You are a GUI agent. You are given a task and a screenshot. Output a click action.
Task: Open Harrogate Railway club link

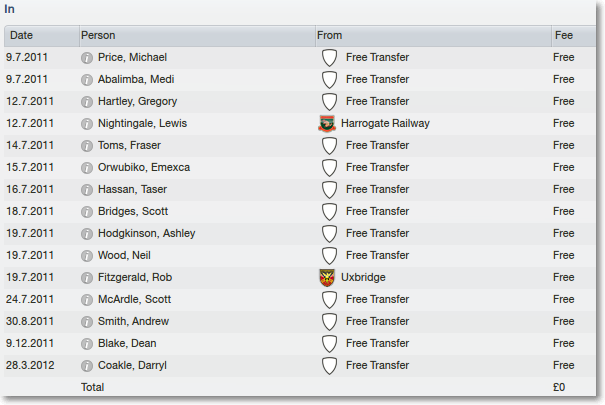click(385, 123)
